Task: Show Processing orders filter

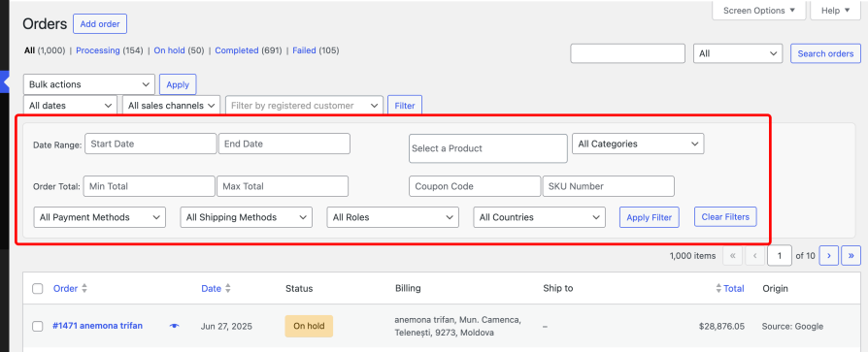Action: point(98,50)
